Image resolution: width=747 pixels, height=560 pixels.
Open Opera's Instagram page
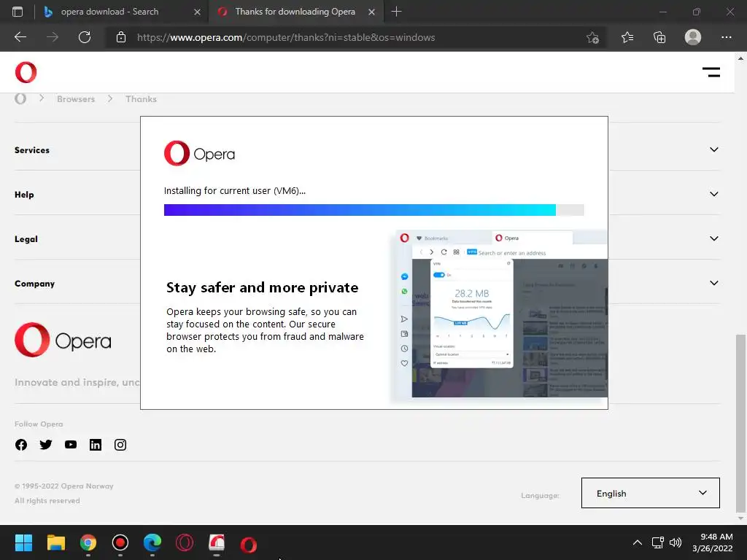[120, 445]
